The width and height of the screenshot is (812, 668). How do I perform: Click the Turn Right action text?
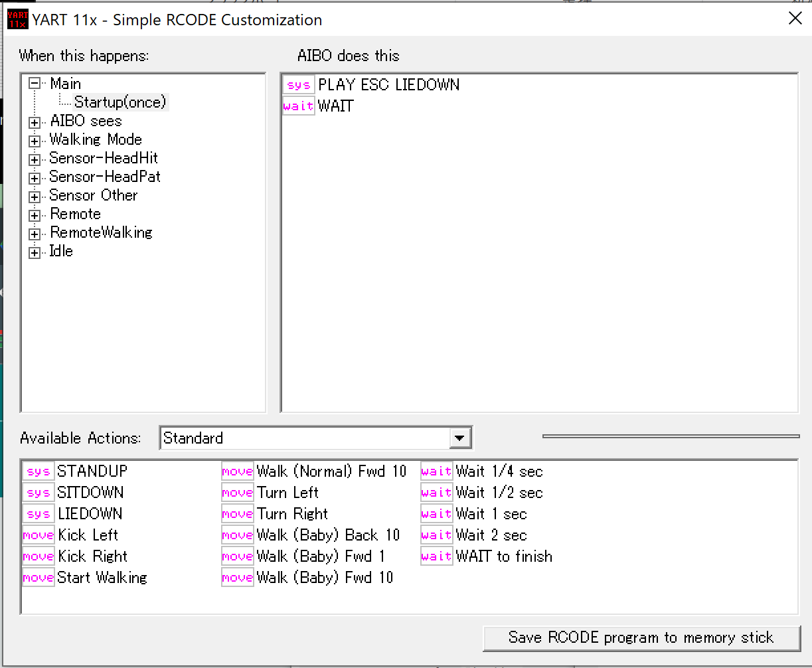pos(293,514)
